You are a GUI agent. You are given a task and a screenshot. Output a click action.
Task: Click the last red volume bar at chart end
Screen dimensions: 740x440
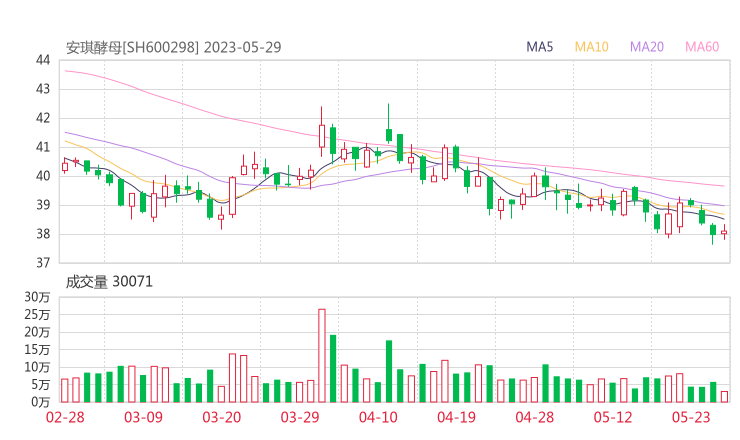(724, 397)
